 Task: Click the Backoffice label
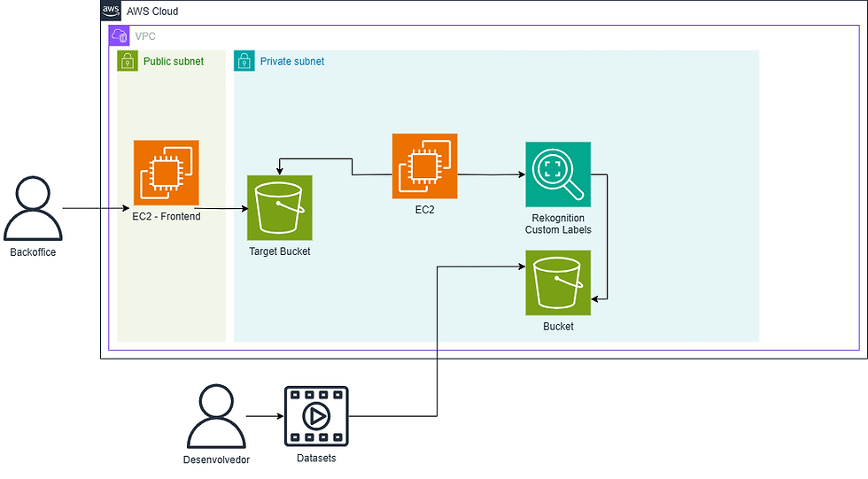click(x=33, y=252)
